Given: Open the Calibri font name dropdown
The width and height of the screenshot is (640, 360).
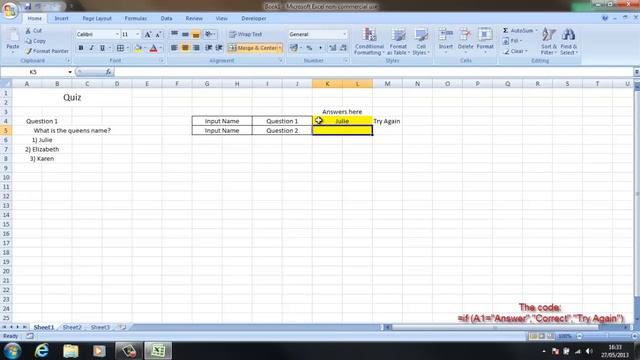Looking at the screenshot, I should pos(118,34).
